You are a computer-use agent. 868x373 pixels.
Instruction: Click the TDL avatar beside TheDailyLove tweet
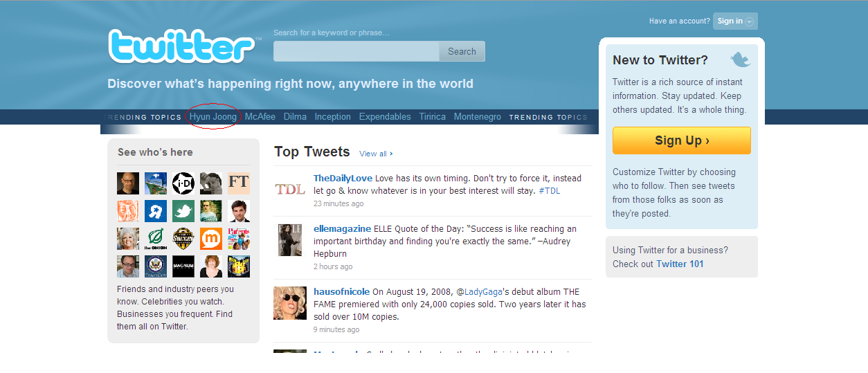[x=290, y=189]
